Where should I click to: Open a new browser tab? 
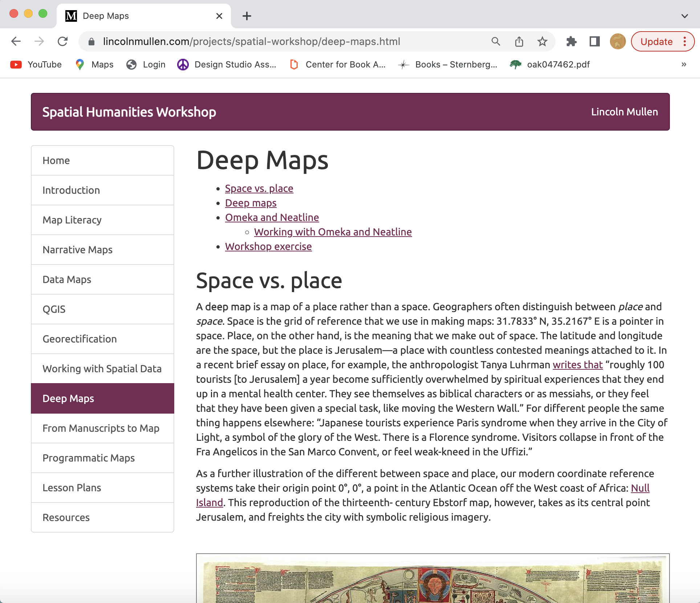click(x=247, y=16)
